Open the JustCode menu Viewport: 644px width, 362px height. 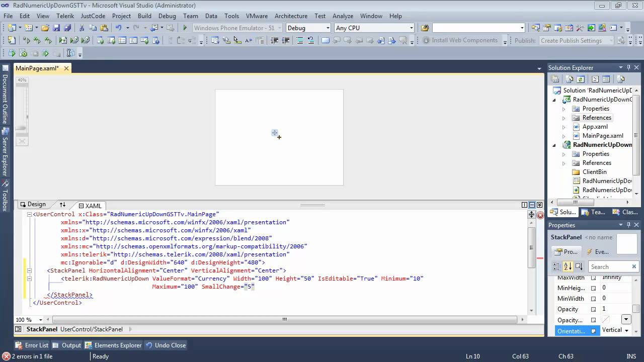pos(93,16)
